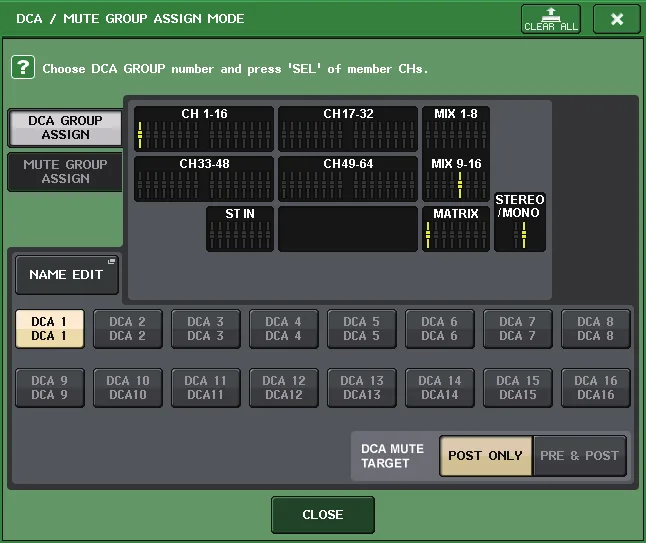The image size is (646, 543).
Task: Switch to MUTE GROUP ASSIGN tab
Action: 65,172
